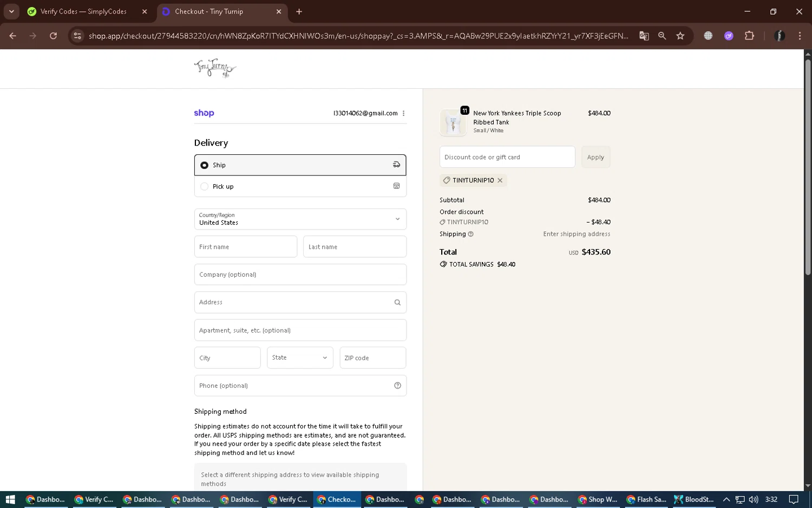Open the tab search dropdown

(11, 11)
